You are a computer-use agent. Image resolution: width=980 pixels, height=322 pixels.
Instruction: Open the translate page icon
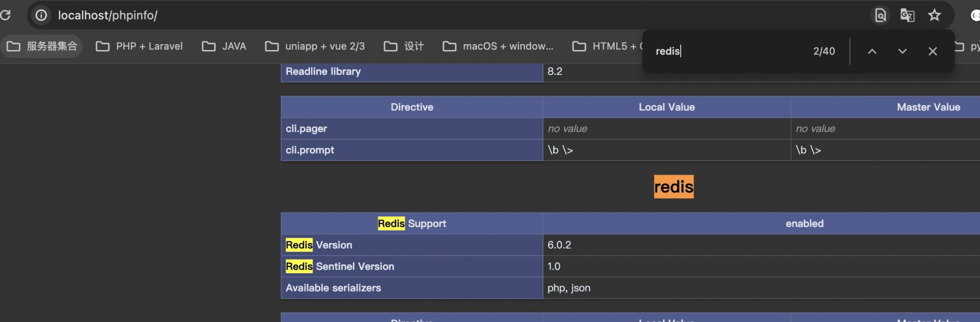[x=908, y=15]
